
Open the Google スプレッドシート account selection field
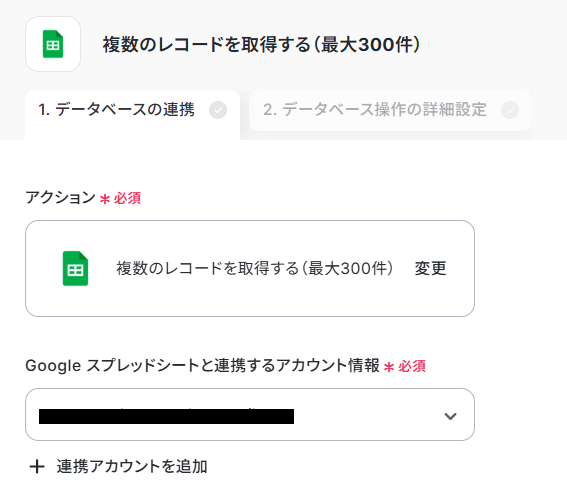[250, 414]
